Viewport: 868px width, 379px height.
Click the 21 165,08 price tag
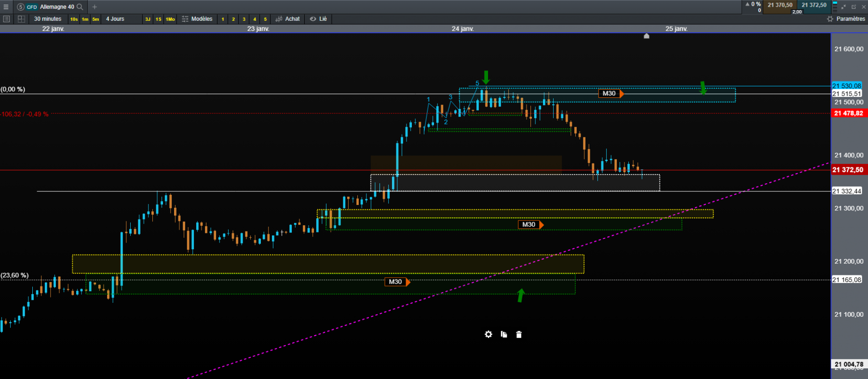(x=847, y=280)
